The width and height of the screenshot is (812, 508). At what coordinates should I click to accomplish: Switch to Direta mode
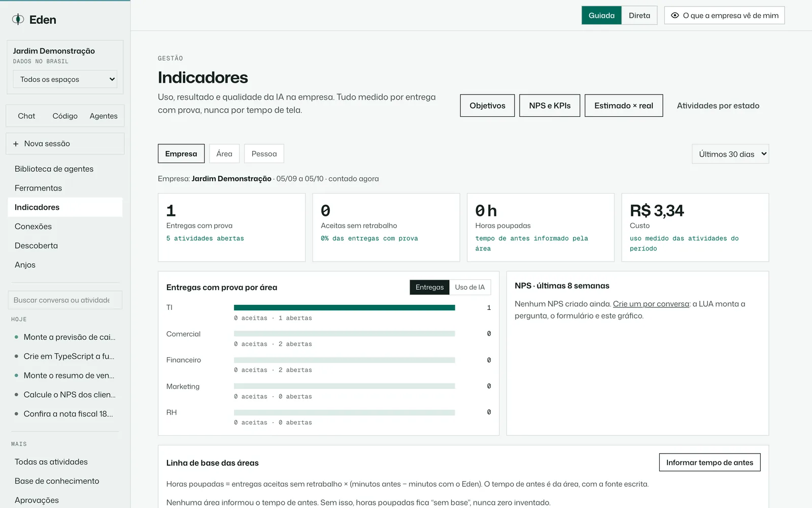(639, 15)
